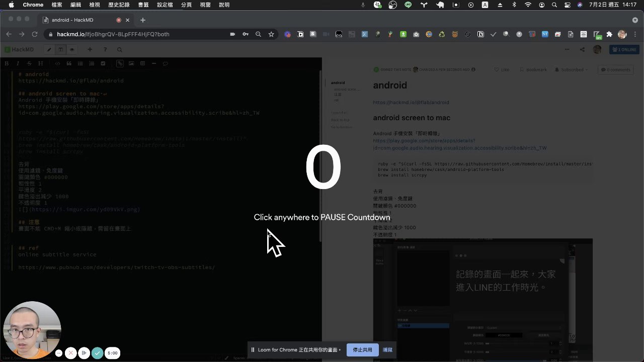644x362 pixels.
Task: Select 'android' entry in table of contents
Action: click(338, 83)
